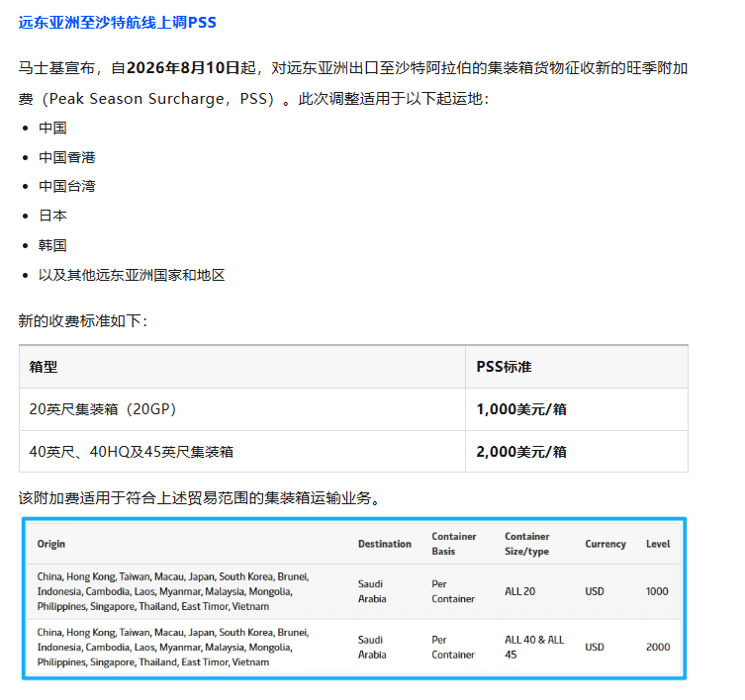The height and width of the screenshot is (700, 745).
Task: Click the ALL 20 size cell
Action: [519, 591]
